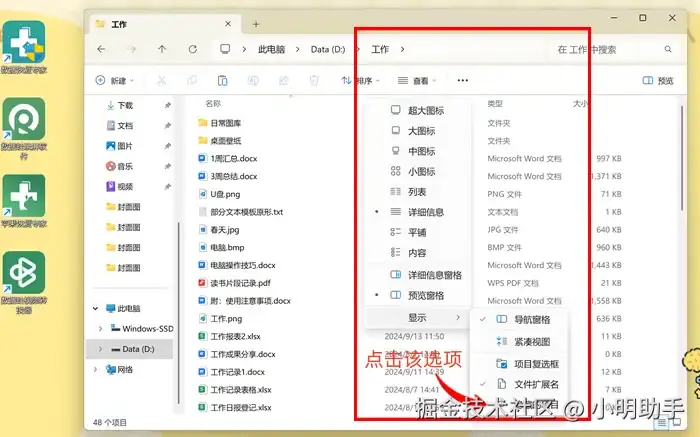Click the Cut scissors icon

tap(161, 80)
